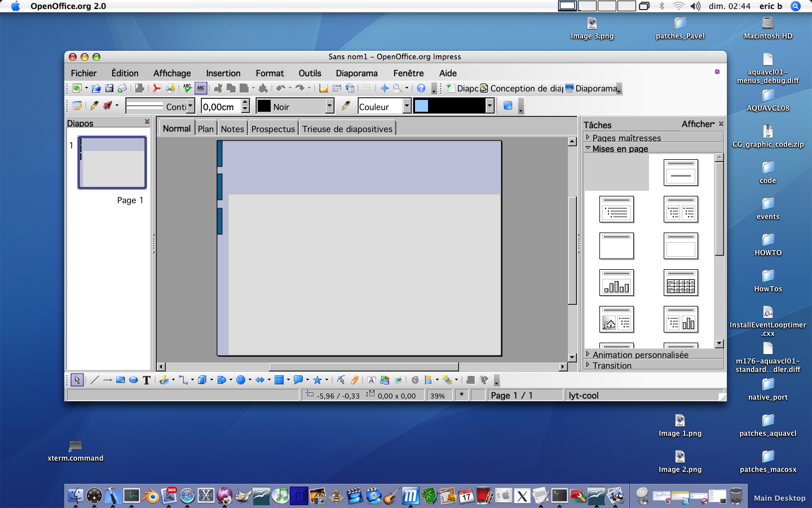Select the Rectangle drawing tool

coord(120,380)
